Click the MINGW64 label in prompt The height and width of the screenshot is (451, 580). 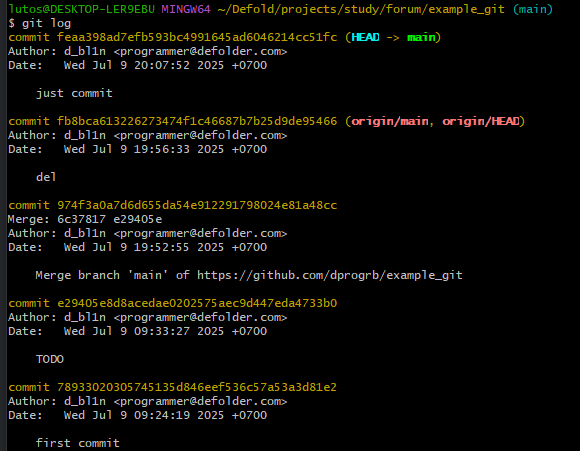[x=186, y=9]
